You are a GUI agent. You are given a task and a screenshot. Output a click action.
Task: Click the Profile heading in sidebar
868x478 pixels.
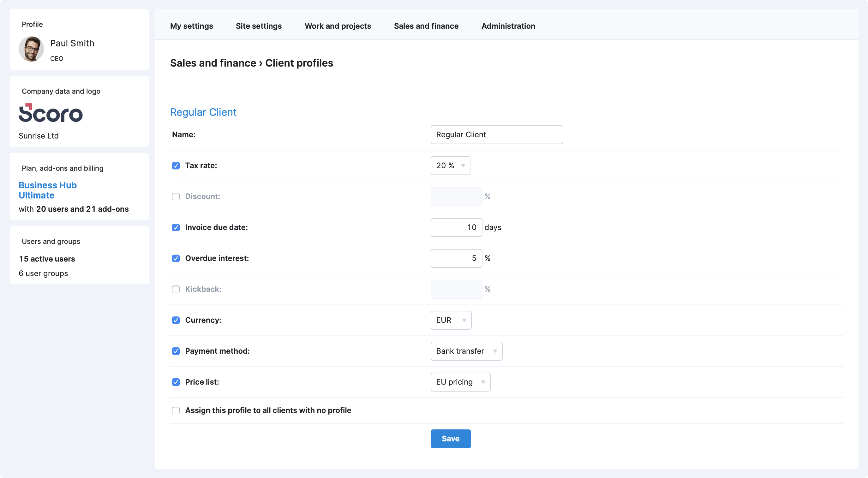[32, 24]
